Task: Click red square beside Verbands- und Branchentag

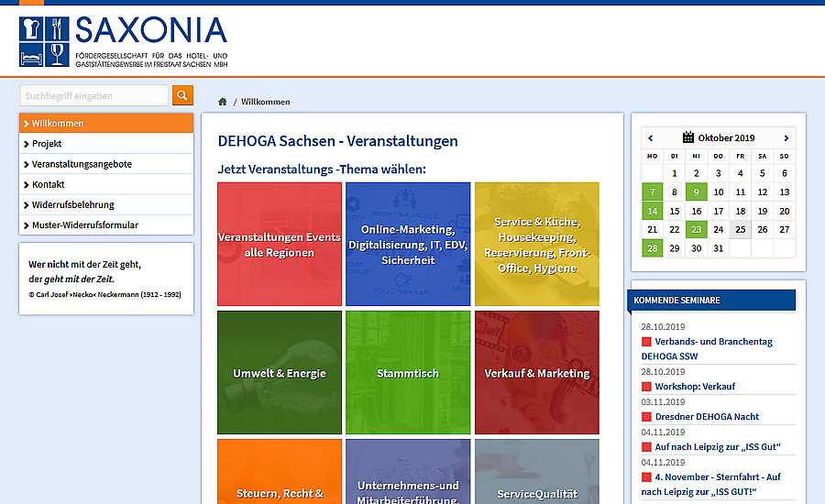Action: 646,342
